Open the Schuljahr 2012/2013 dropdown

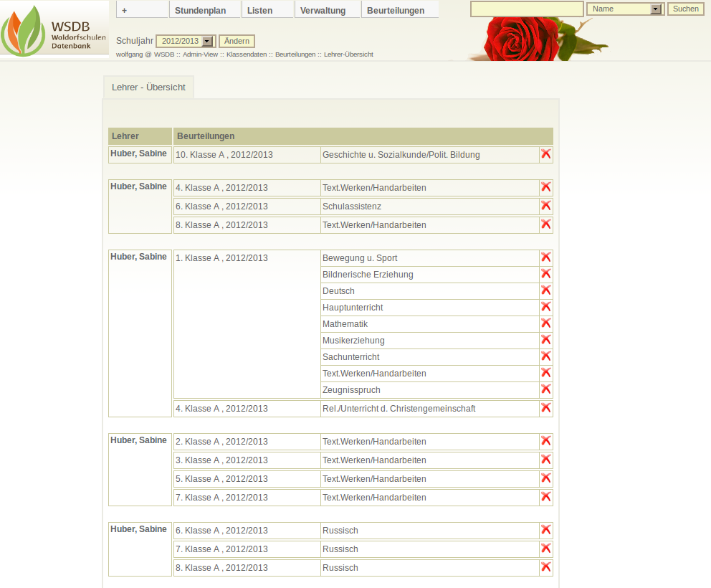[208, 42]
